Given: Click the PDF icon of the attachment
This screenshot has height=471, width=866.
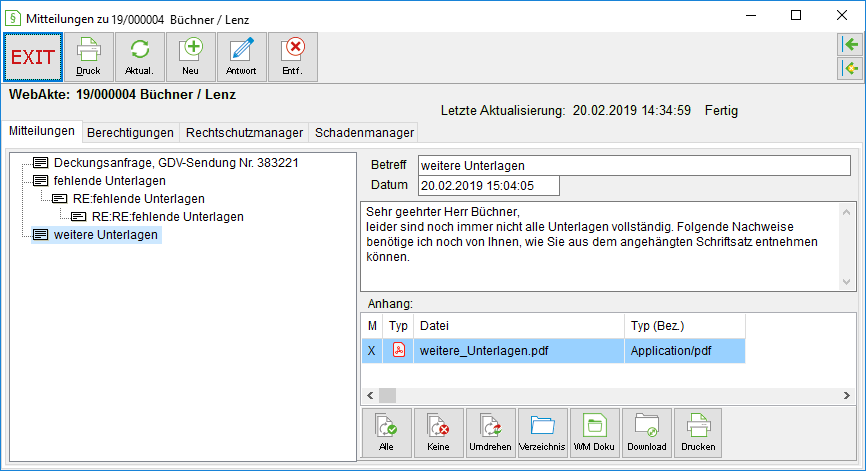Looking at the screenshot, I should tap(398, 350).
